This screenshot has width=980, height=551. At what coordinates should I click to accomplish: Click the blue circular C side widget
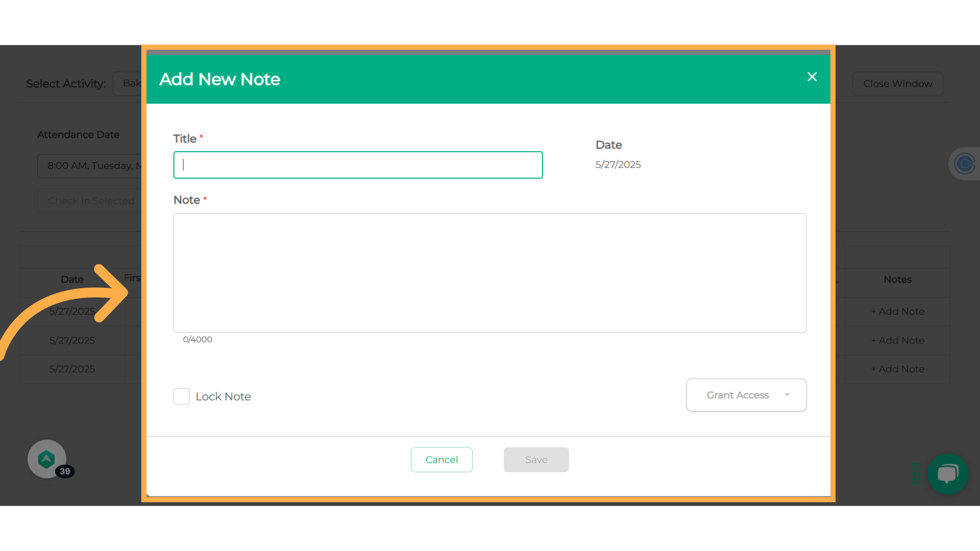pyautogui.click(x=964, y=164)
